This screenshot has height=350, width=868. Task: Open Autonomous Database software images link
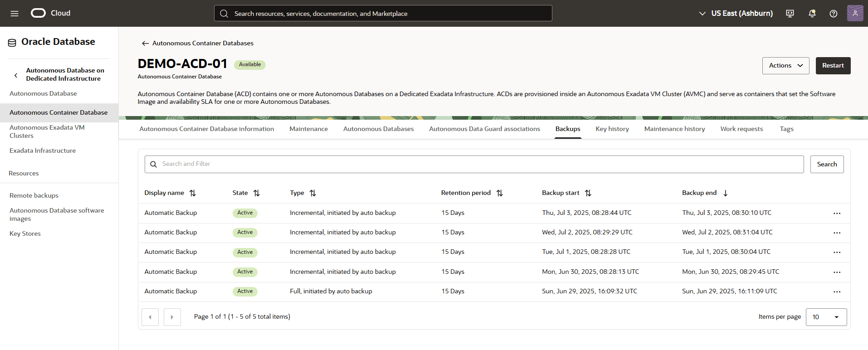57,215
